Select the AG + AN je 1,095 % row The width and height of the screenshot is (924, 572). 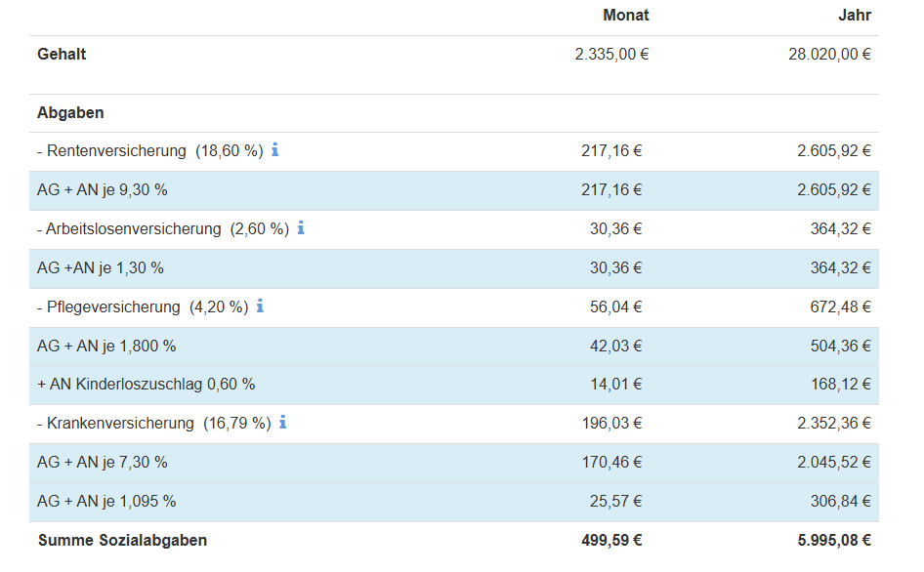[x=106, y=502]
